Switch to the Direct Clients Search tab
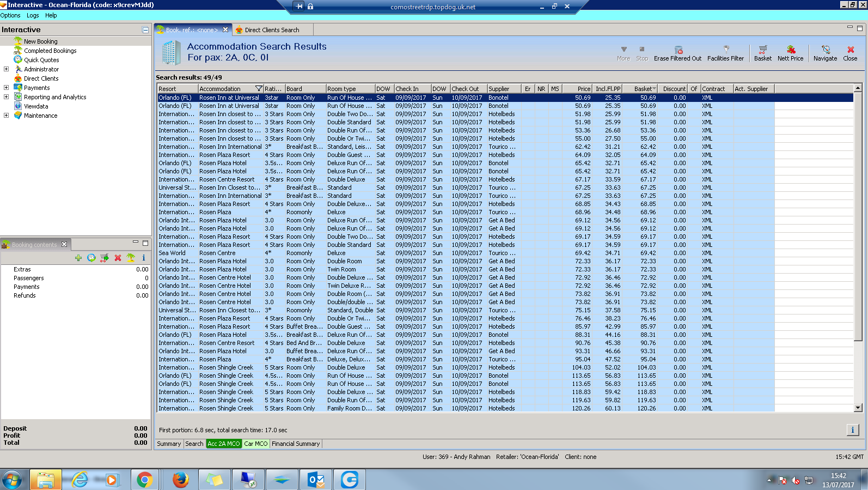The height and width of the screenshot is (490, 868). 272,30
